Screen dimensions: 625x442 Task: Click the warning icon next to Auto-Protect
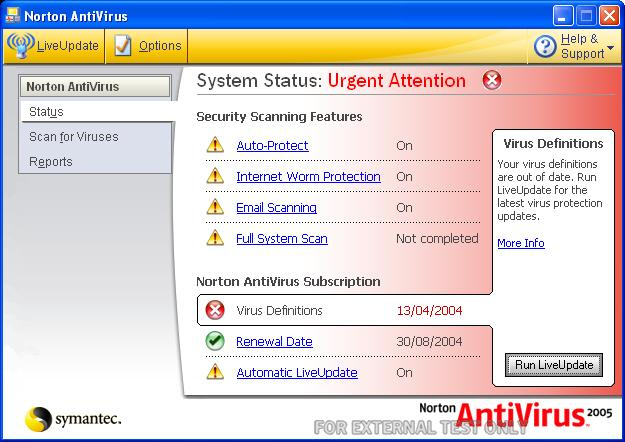215,146
